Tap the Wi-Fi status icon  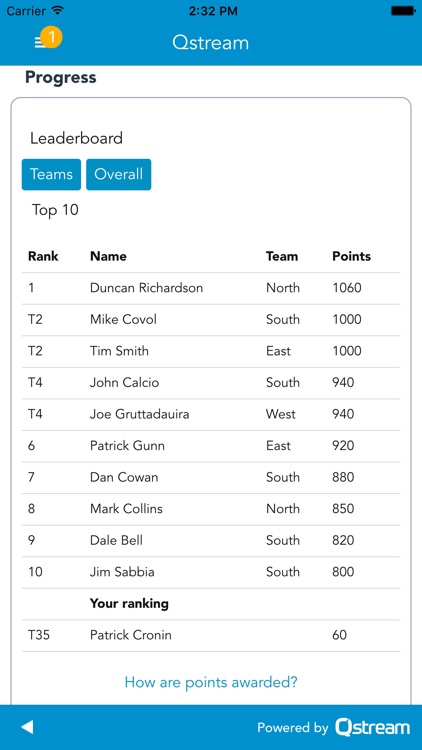(x=58, y=11)
